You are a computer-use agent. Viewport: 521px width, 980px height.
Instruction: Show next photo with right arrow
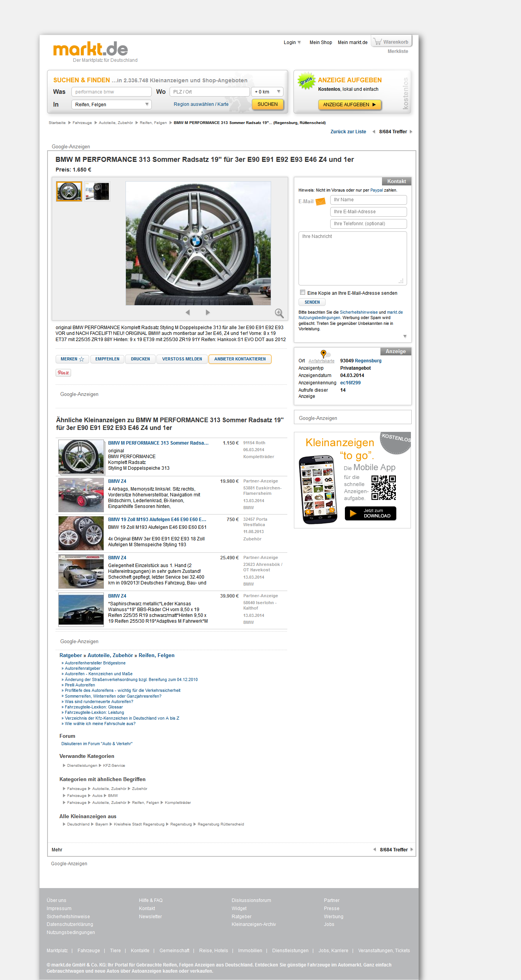208,312
